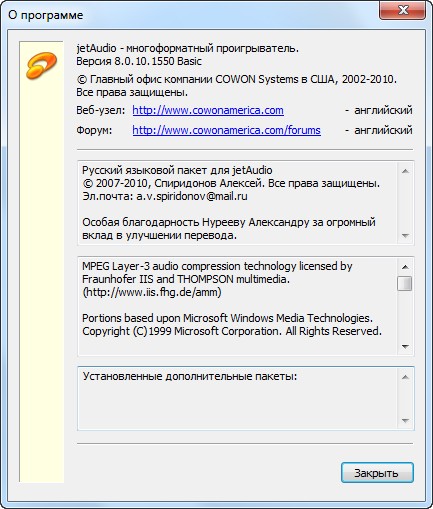Click the orange jetAudio logo icon
The image size is (433, 509).
point(41,65)
